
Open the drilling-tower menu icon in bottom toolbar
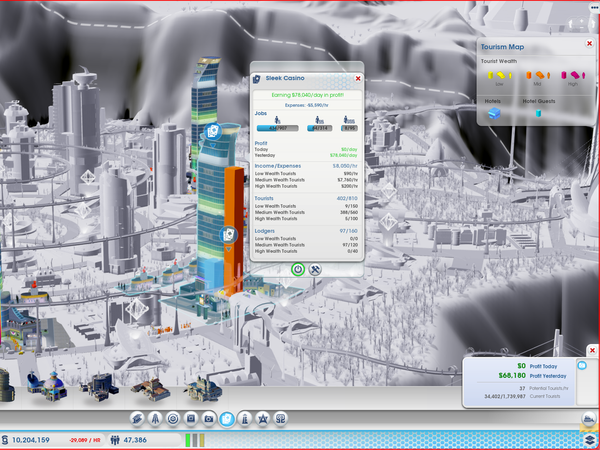tap(155, 419)
